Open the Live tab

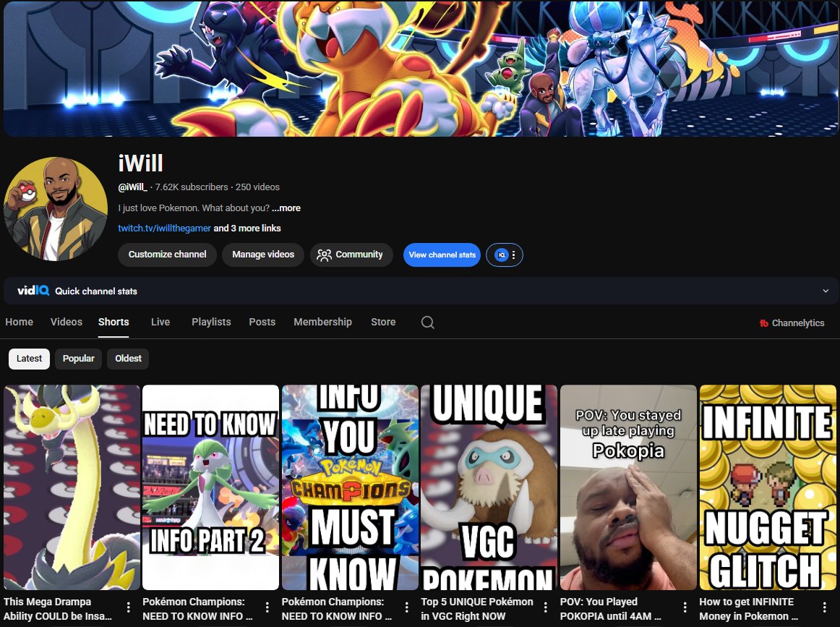pyautogui.click(x=160, y=322)
